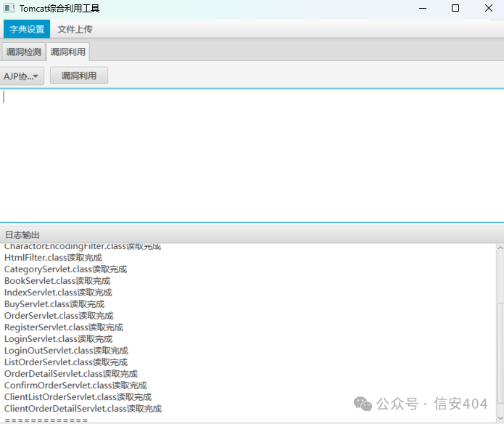Click the log scrollbar up arrow

[x=500, y=248]
